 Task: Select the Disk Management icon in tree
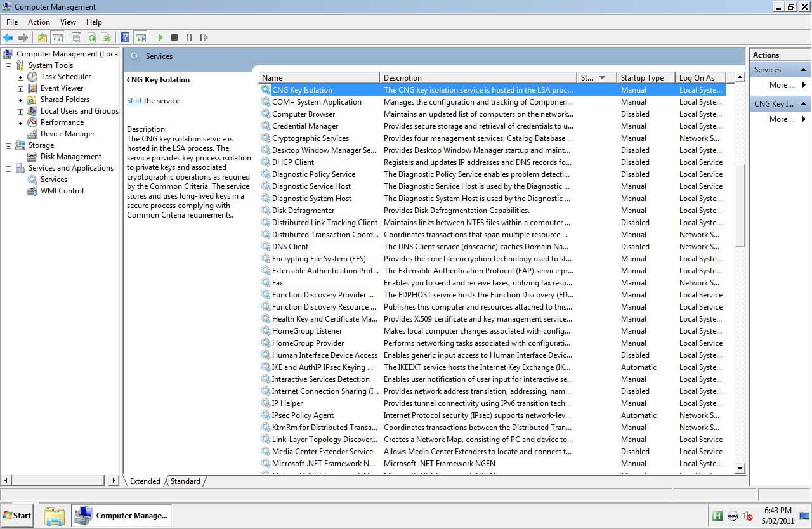click(32, 157)
